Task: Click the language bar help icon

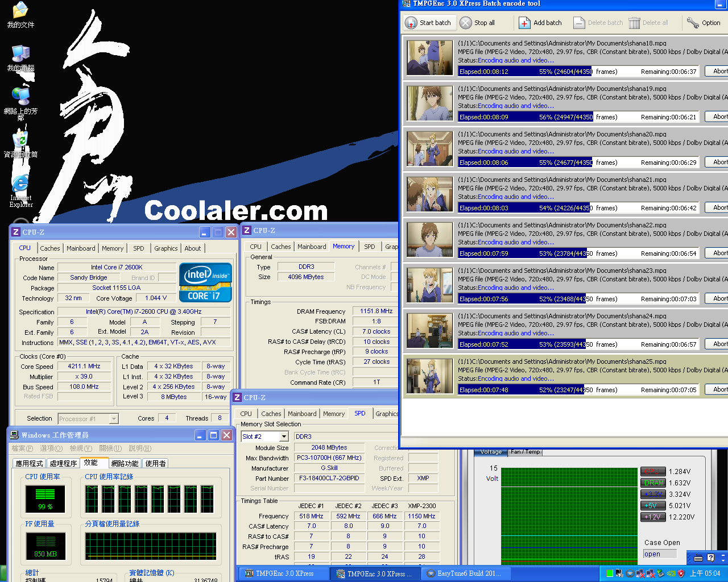Action: point(711,558)
